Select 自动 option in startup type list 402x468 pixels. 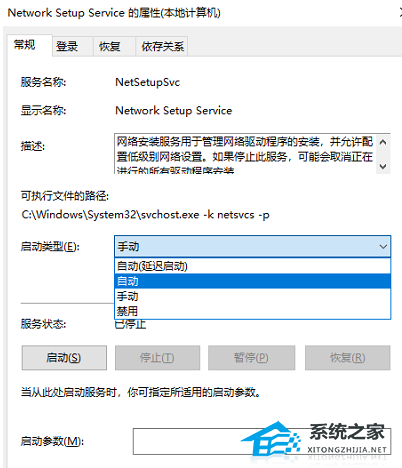(252, 281)
